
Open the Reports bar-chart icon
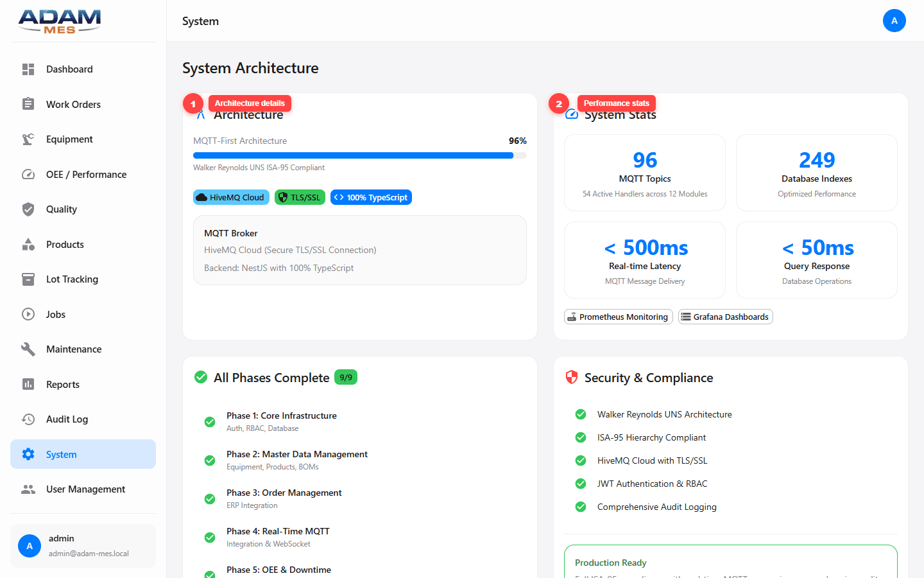point(28,384)
